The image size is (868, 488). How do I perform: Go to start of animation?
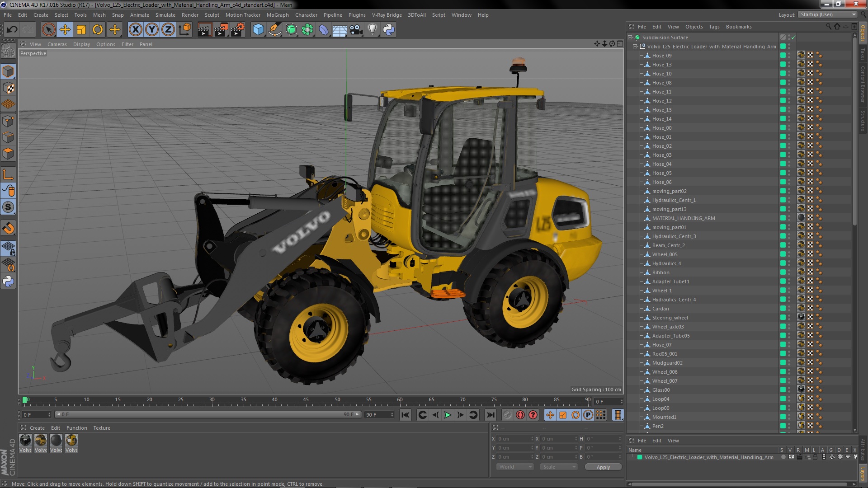tap(406, 415)
